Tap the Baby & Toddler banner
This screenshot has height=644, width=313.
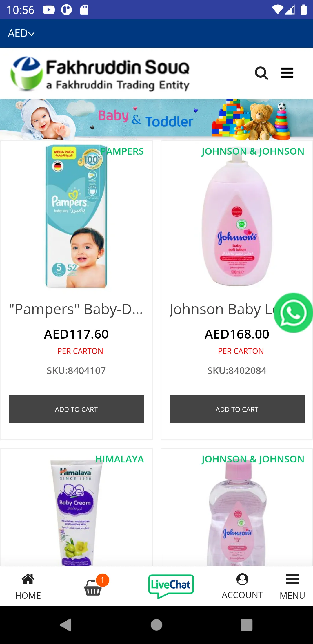[x=156, y=119]
